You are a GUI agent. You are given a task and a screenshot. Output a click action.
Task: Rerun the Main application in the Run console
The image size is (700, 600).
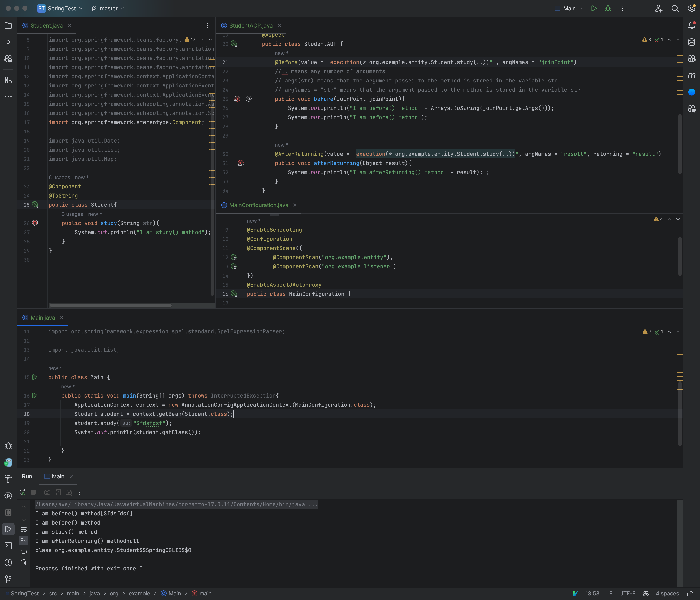point(22,492)
